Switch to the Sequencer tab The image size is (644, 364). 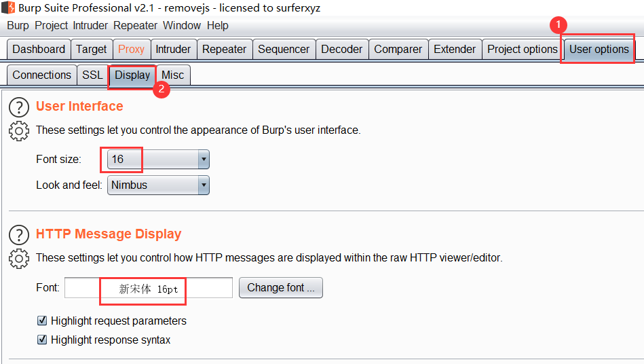tap(284, 50)
